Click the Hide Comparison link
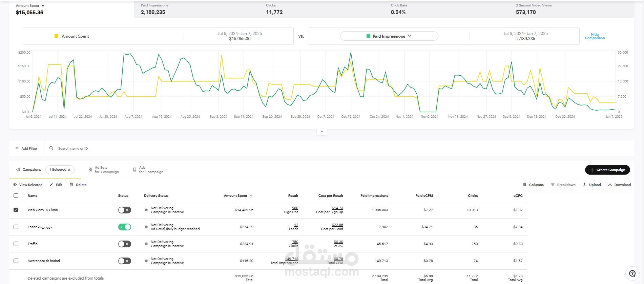Viewport: 644px width, 284px height. [x=595, y=36]
